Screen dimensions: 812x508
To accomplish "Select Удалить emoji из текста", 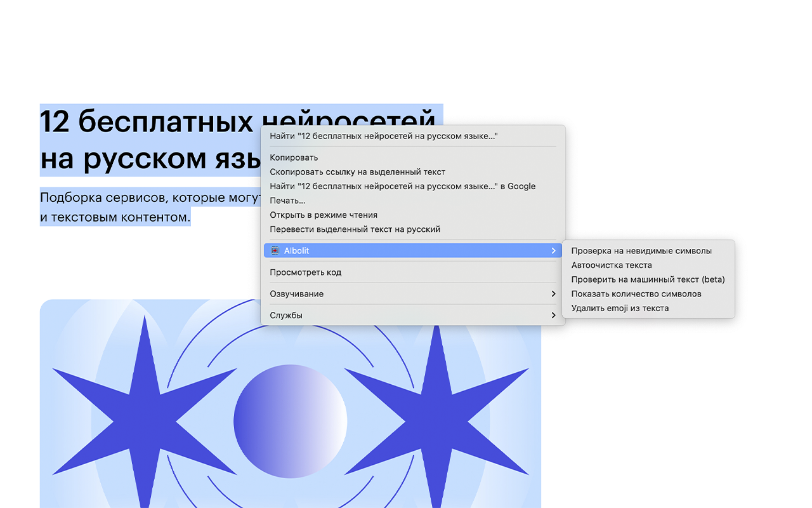I will pyautogui.click(x=648, y=308).
